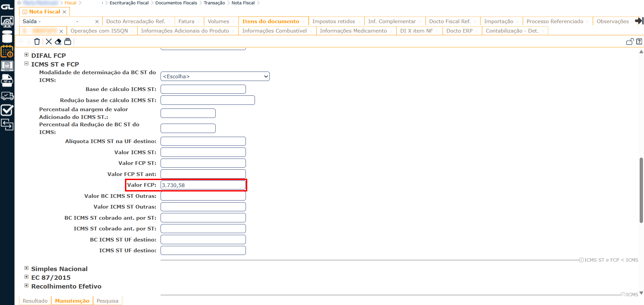This screenshot has width=644, height=305.
Task: Switch to the Impostos retidos tab
Action: point(333,21)
